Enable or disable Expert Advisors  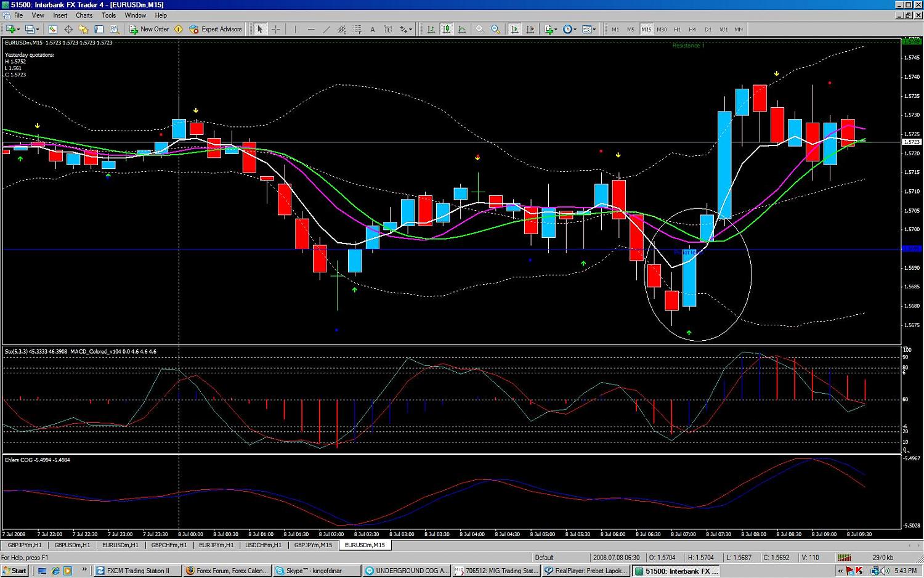coord(216,29)
